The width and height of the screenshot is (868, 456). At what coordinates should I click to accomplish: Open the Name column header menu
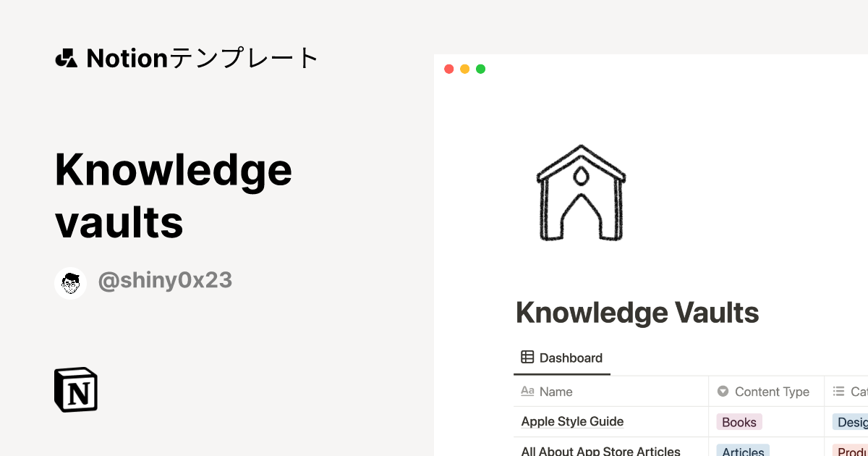point(556,391)
